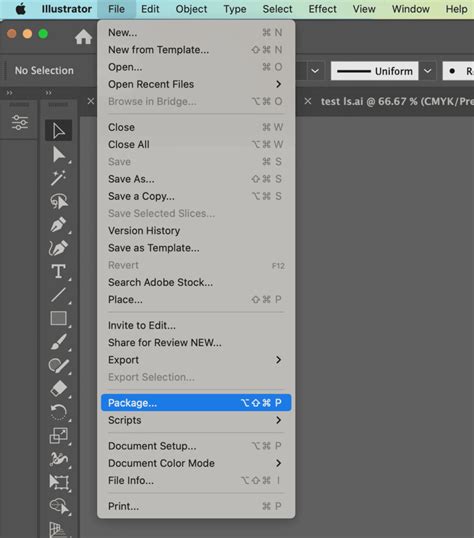Select the Curvature tool

(58, 248)
